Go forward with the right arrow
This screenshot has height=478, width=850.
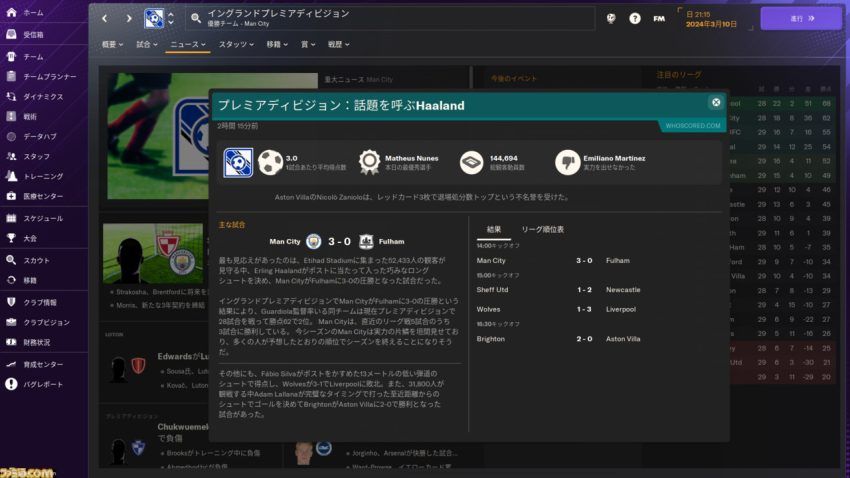[x=128, y=18]
